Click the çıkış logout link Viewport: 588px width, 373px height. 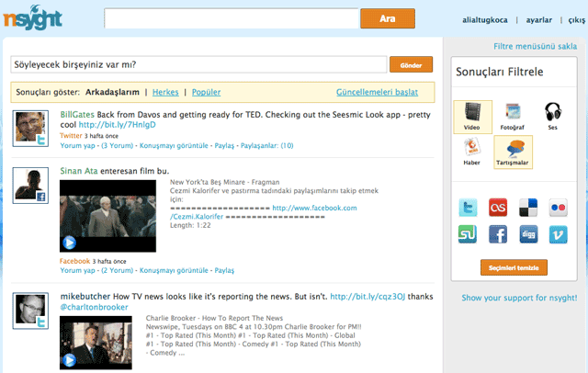577,20
